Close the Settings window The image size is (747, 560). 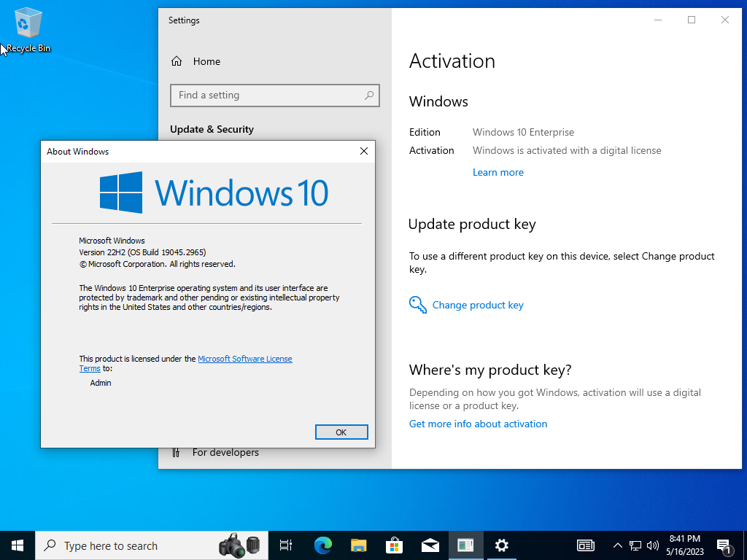[724, 20]
